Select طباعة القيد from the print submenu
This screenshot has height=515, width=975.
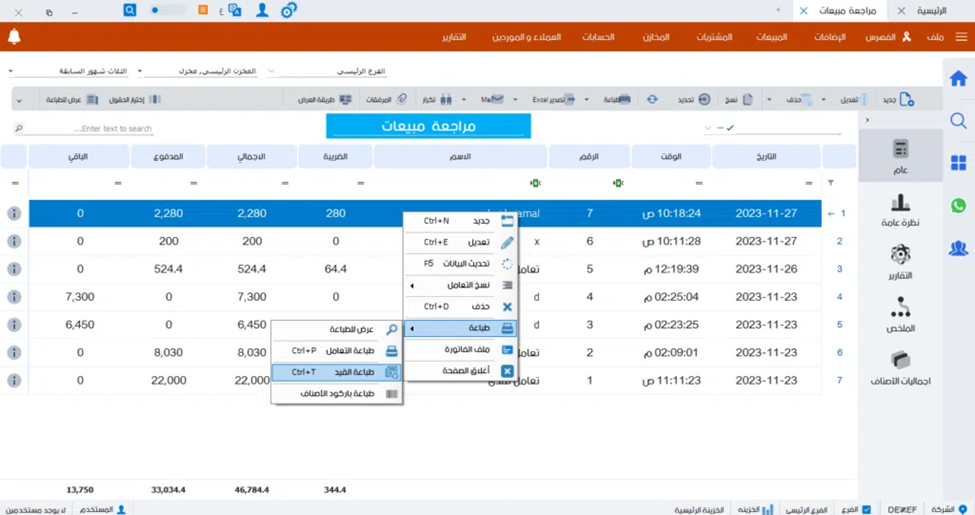coord(335,372)
